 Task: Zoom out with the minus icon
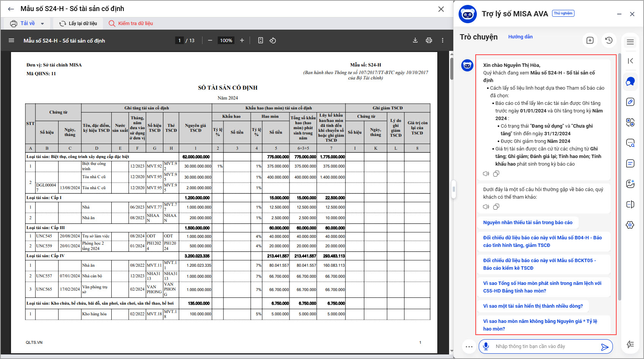click(x=210, y=40)
